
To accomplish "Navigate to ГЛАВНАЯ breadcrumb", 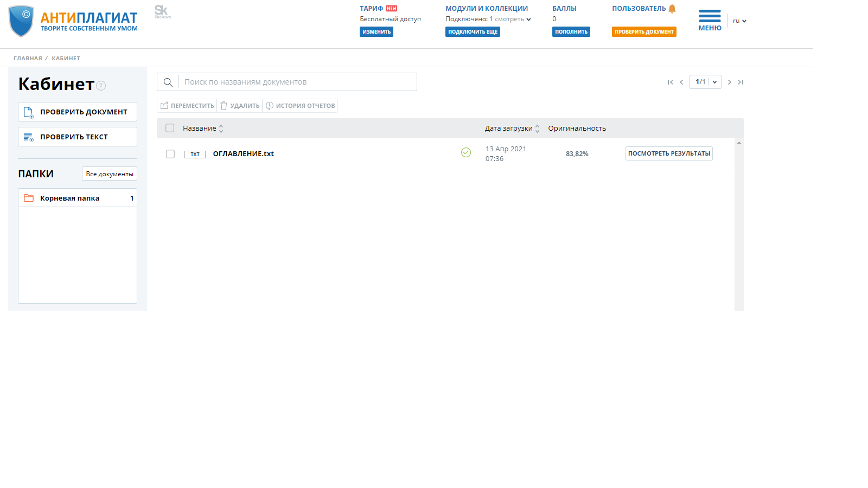I will tap(28, 59).
